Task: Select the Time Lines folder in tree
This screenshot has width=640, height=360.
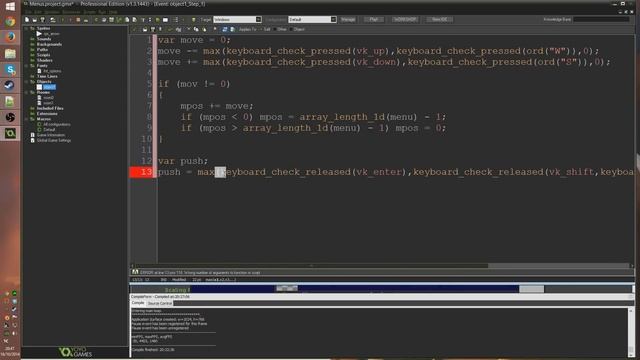Action: [47, 76]
